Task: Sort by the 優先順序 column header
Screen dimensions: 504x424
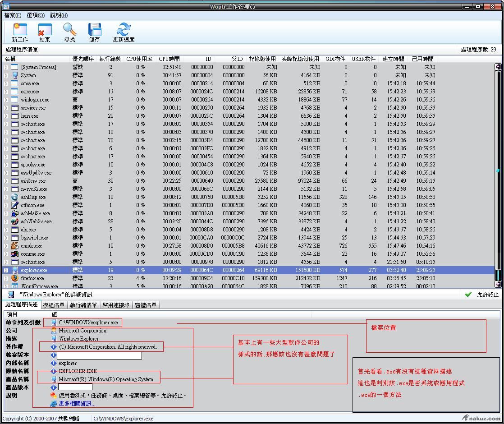Action: pyautogui.click(x=83, y=59)
